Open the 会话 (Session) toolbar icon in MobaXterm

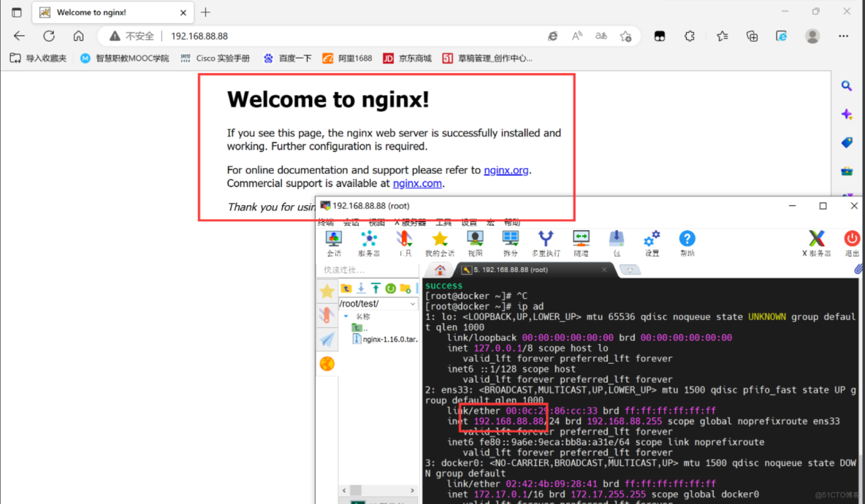pyautogui.click(x=334, y=243)
